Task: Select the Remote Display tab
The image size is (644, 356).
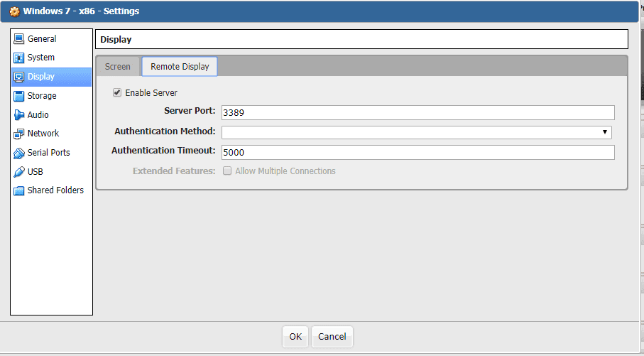Action: click(180, 67)
